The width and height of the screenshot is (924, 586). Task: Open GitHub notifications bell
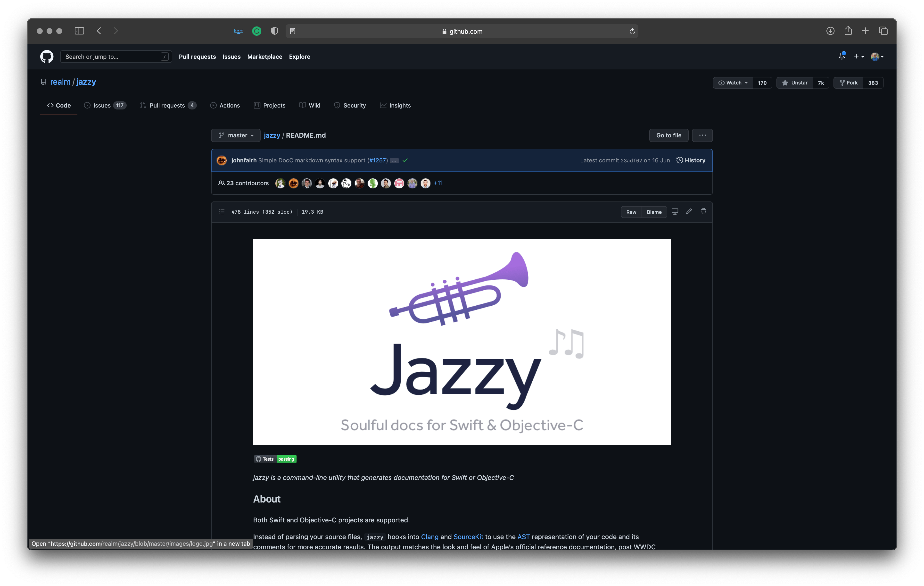tap(842, 56)
